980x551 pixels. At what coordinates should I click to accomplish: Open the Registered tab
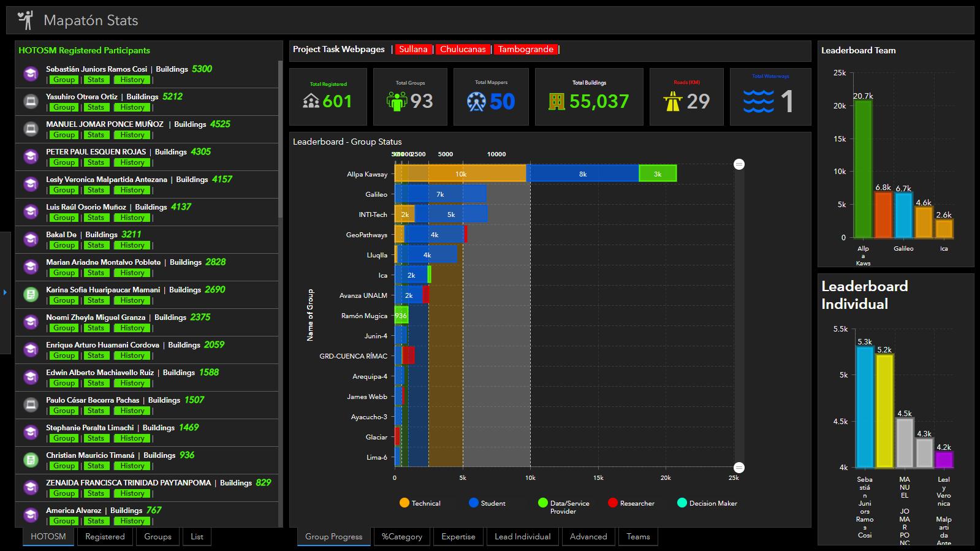[105, 536]
